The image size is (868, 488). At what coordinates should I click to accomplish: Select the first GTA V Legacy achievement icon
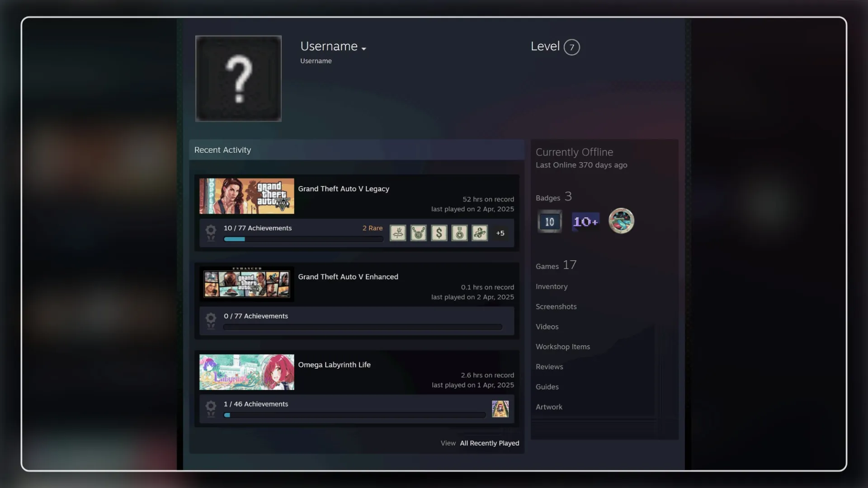click(398, 233)
